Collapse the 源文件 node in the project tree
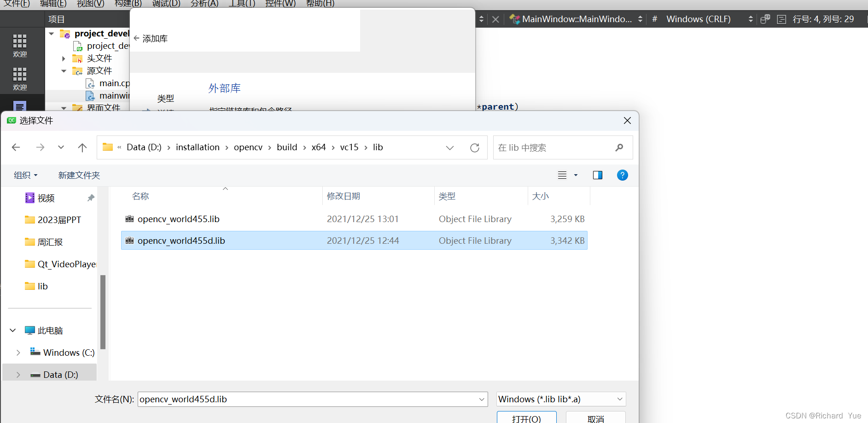The width and height of the screenshot is (868, 423). pyautogui.click(x=63, y=70)
